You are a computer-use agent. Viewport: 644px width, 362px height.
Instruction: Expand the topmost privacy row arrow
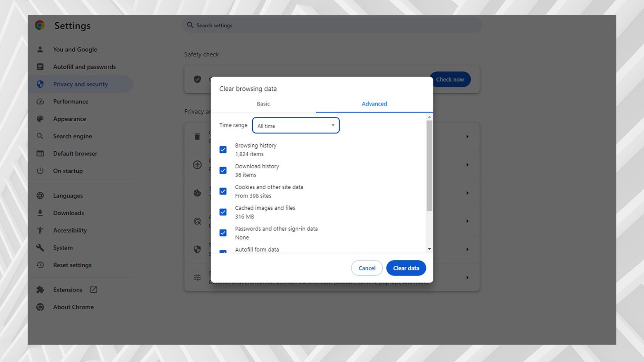point(467,136)
